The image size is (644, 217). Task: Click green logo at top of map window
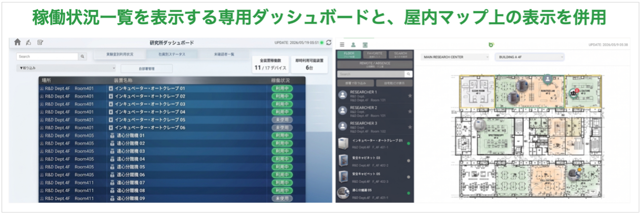click(491, 44)
